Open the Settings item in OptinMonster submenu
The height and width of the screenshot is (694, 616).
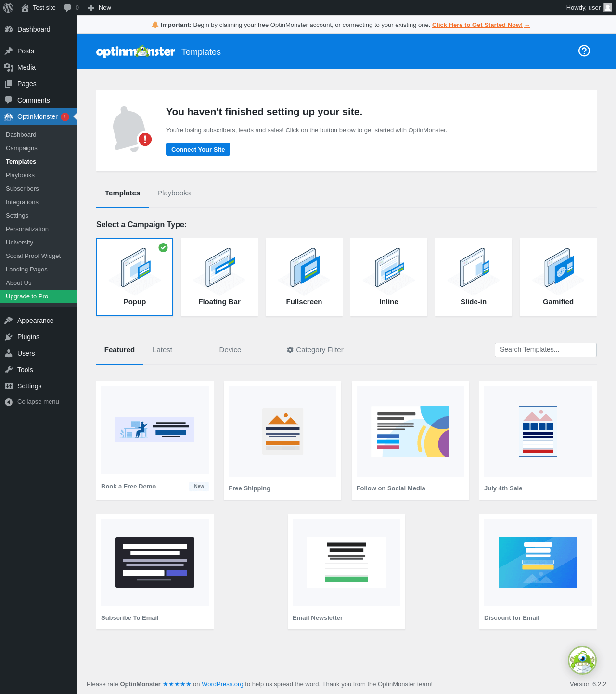pyautogui.click(x=17, y=216)
